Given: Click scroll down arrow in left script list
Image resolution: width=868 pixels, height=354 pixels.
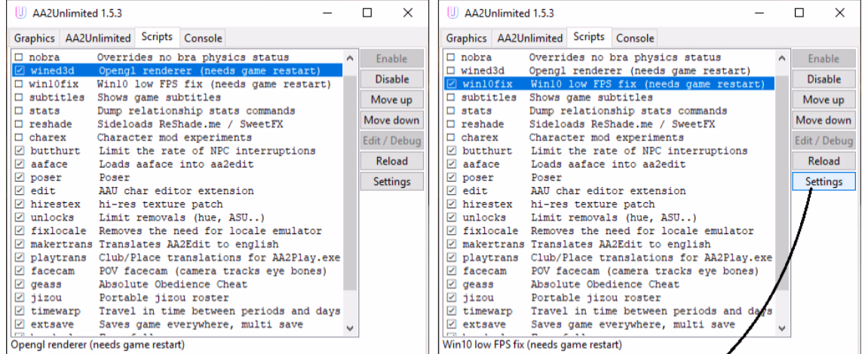Looking at the screenshot, I should (350, 328).
